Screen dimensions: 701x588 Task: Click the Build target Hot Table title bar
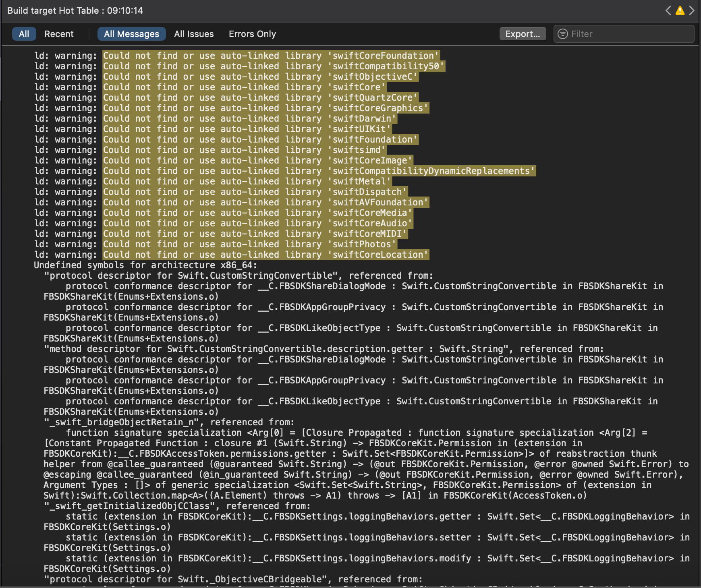pyautogui.click(x=75, y=11)
